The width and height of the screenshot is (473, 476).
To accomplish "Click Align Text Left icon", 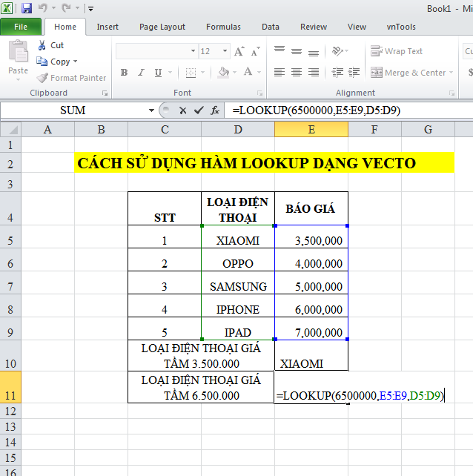I will 279,73.
